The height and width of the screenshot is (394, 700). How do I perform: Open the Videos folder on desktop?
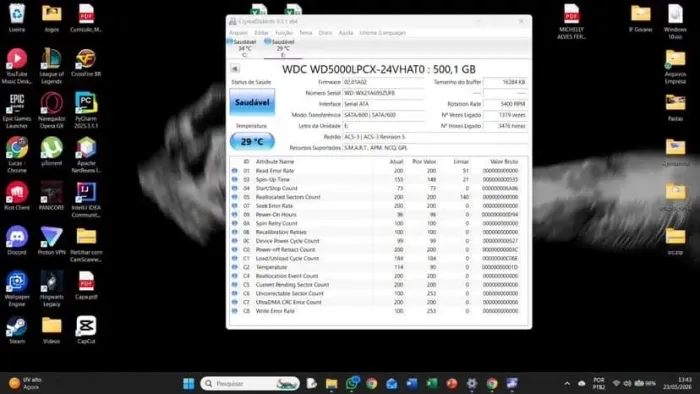point(52,330)
